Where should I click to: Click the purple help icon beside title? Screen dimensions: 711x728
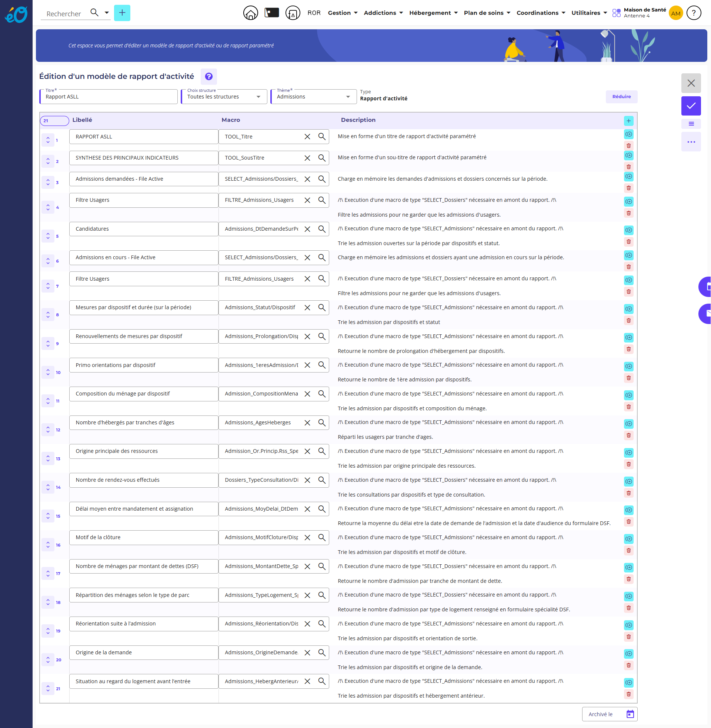click(208, 77)
